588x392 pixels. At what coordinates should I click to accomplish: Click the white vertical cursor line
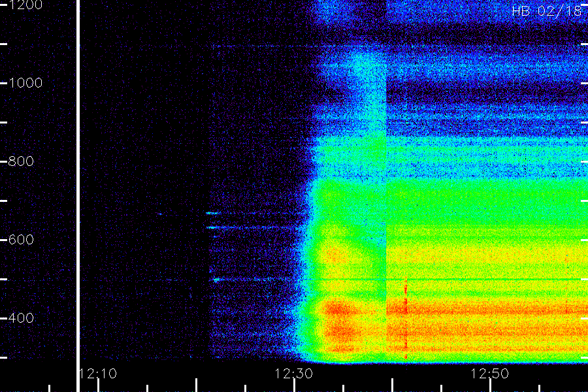click(x=78, y=196)
